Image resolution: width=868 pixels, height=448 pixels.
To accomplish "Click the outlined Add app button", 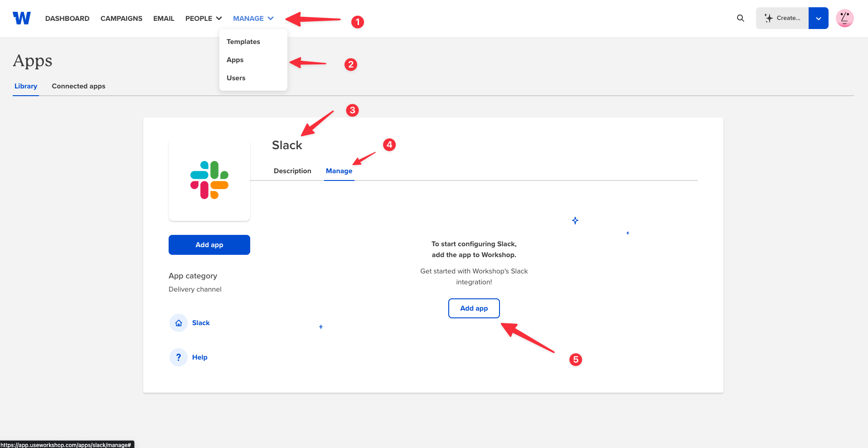I will tap(474, 308).
